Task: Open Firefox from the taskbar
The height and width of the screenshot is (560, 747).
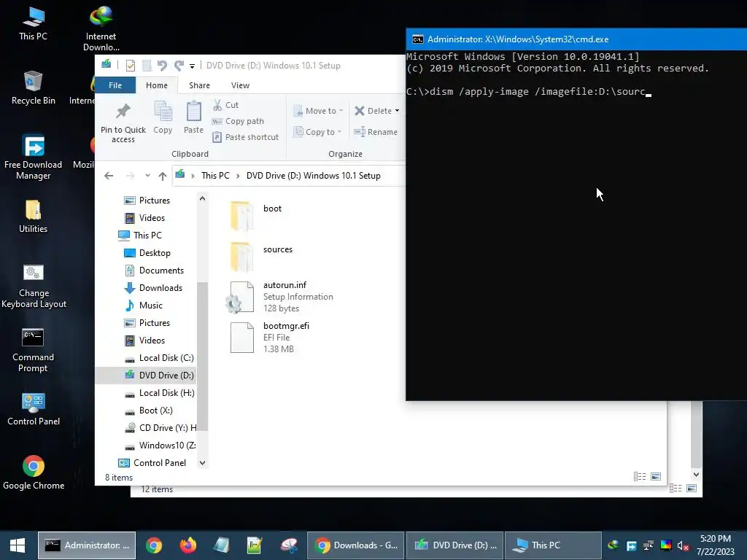Action: (x=187, y=545)
